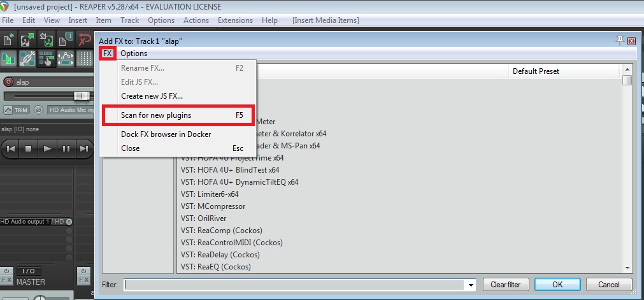Screen dimensions: 644x300
Task: Arm the alap track for recording
Action: point(8,82)
